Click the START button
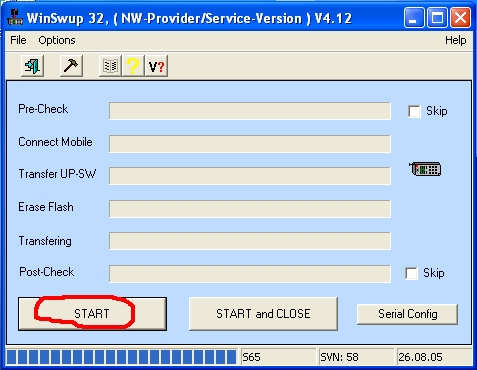This screenshot has height=370, width=477. point(92,314)
